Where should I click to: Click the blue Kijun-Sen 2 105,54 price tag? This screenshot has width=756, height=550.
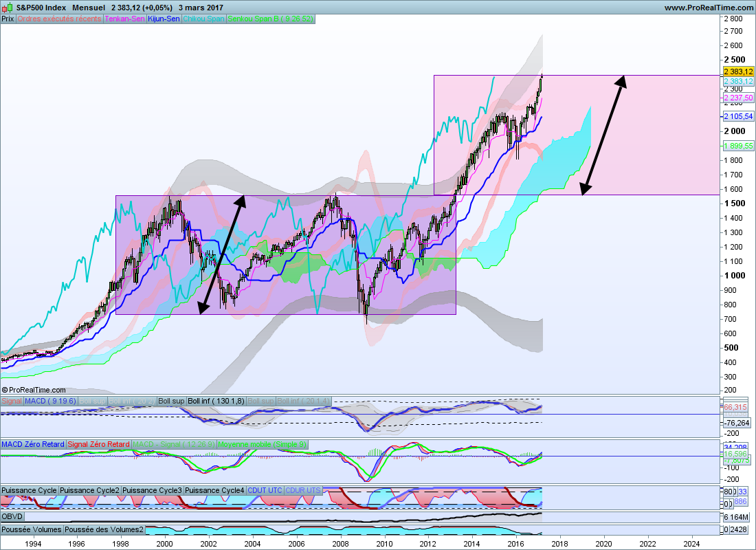[738, 116]
